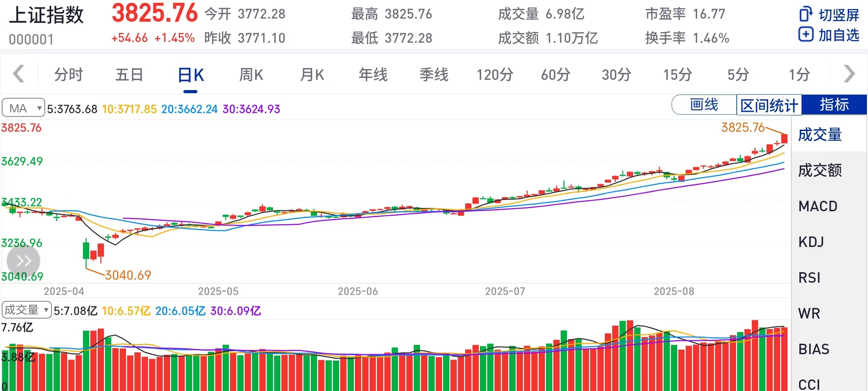
Task: Click the switch to portrait screen icon
Action: coord(806,14)
